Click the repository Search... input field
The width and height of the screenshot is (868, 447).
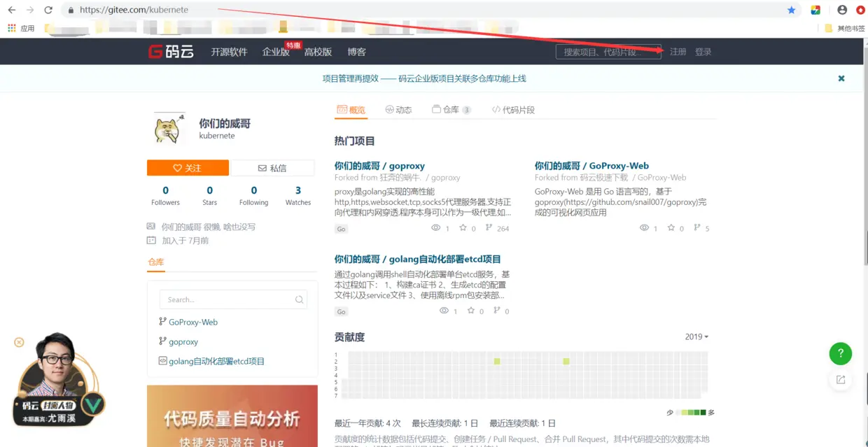point(233,299)
